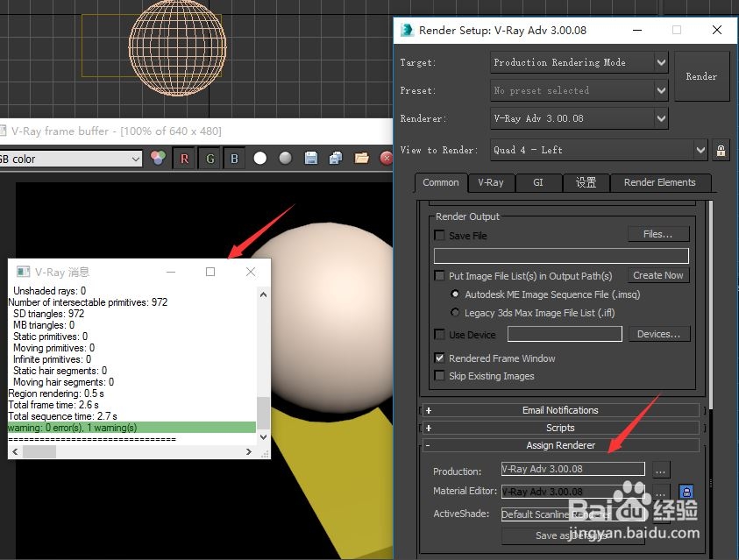Toggle blue lock beside Material Editor renderer
The height and width of the screenshot is (560, 739).
686,492
